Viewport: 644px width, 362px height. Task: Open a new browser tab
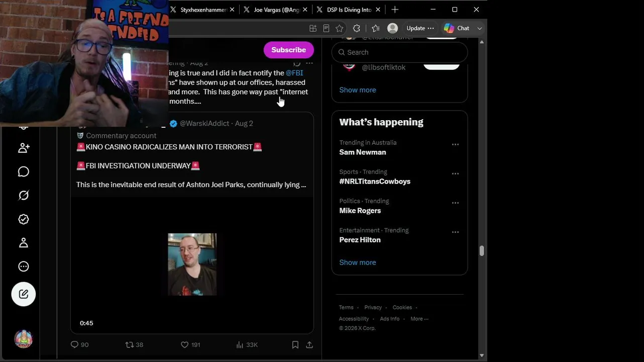coord(395,10)
